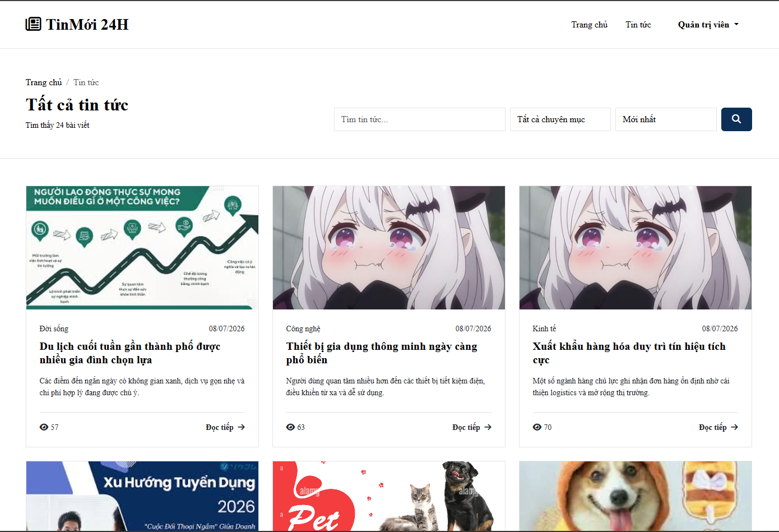Click the newspaper logo icon beside TinMới 24H
This screenshot has width=779, height=532.
click(34, 24)
